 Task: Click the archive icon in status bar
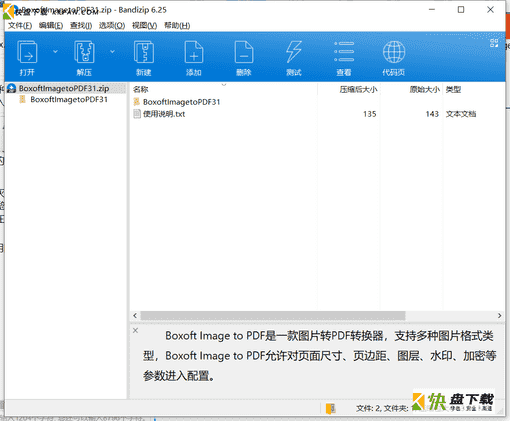[x=331, y=408]
